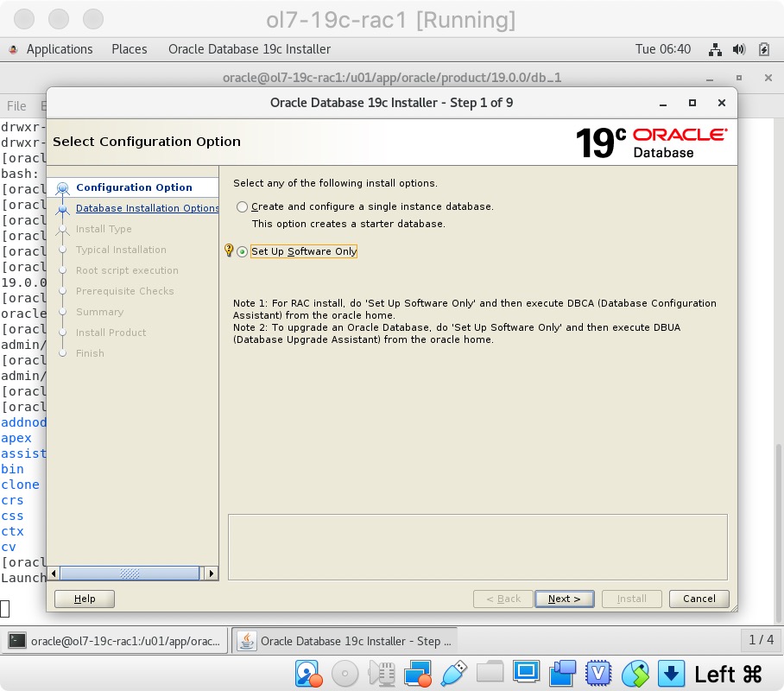The height and width of the screenshot is (691, 784).
Task: Minimize the Oracle installer dialog
Action: pos(663,104)
